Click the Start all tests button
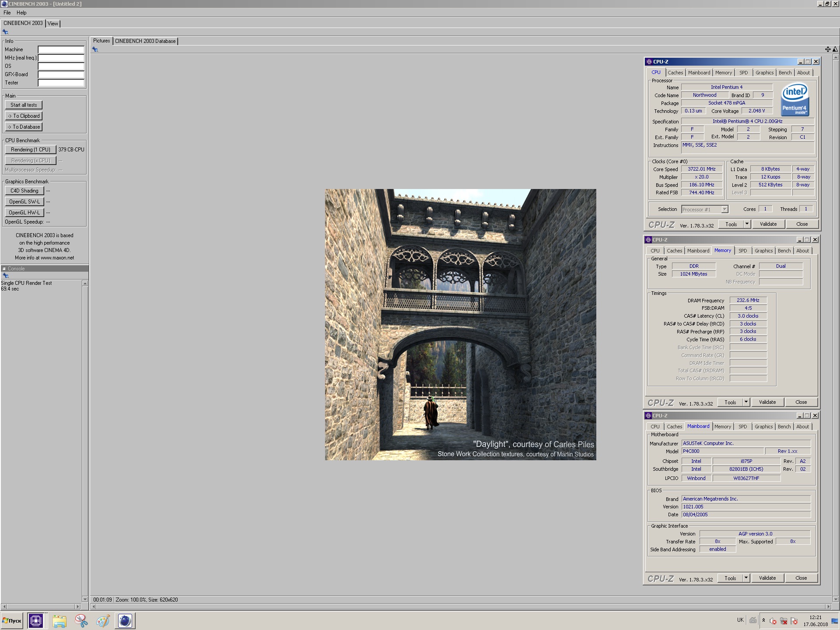 [24, 105]
